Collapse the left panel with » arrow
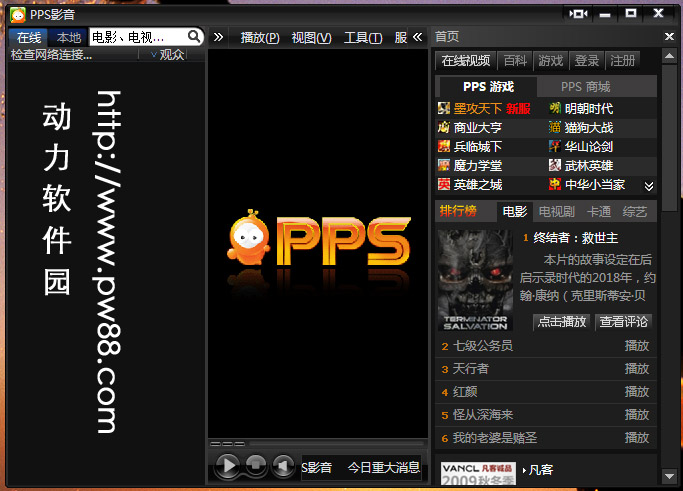Image resolution: width=683 pixels, height=491 pixels. 219,37
